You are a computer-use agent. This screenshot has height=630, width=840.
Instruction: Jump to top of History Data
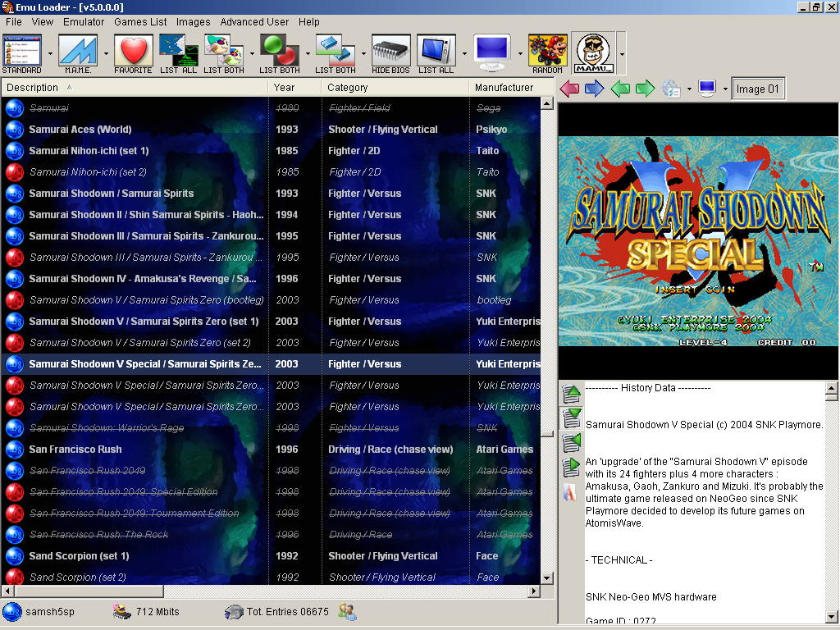pyautogui.click(x=572, y=394)
